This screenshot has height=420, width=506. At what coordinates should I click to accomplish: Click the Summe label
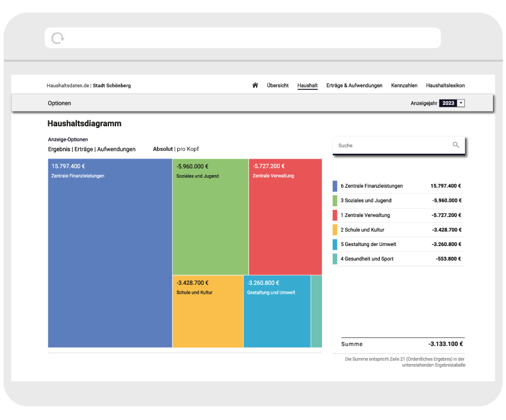(352, 344)
